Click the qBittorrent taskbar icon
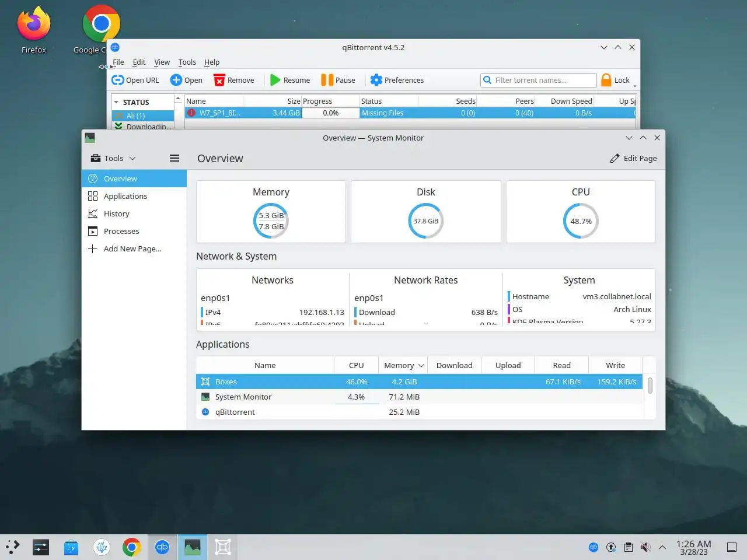This screenshot has width=747, height=560. click(x=162, y=547)
